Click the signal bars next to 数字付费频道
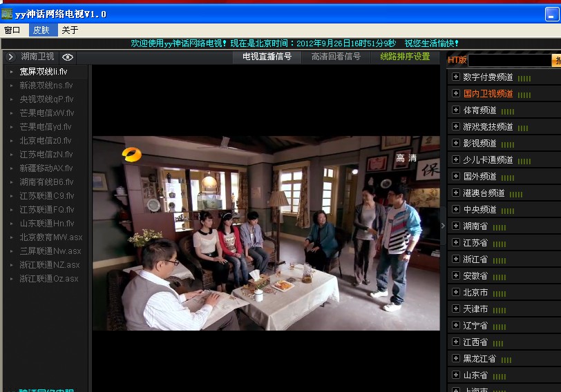Screen dimensions: 561x392 click(524, 78)
